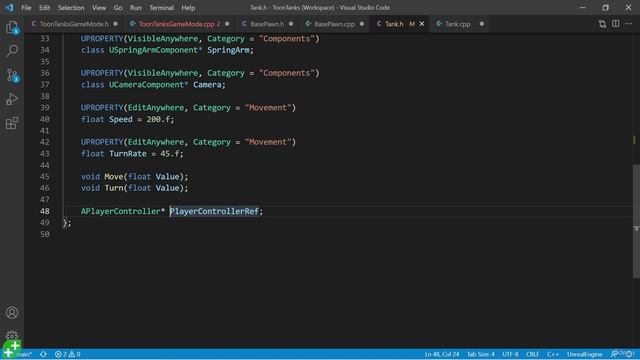Open the Edit menu
The image size is (640, 360).
click(44, 8)
